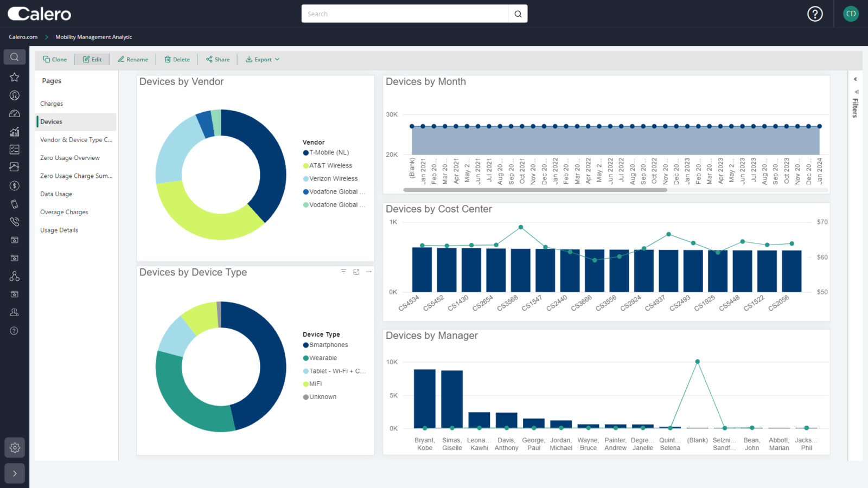The height and width of the screenshot is (488, 868).
Task: Open the mobile device icon in sidebar
Action: [x=15, y=203]
